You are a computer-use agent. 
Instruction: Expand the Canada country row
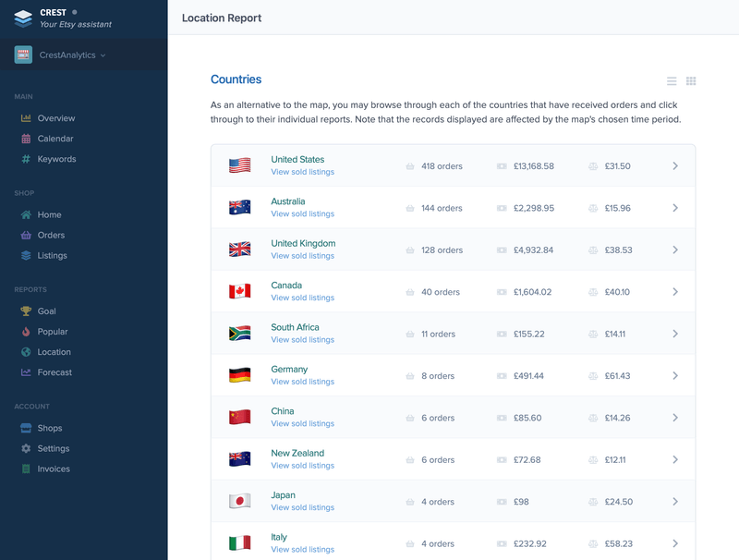[x=676, y=291]
